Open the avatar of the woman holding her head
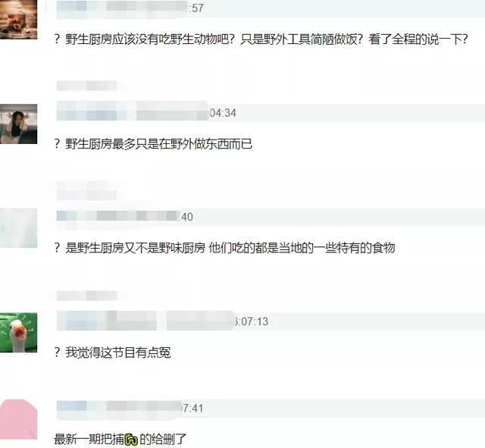Viewport: 485px width, 448px height. tap(18, 124)
